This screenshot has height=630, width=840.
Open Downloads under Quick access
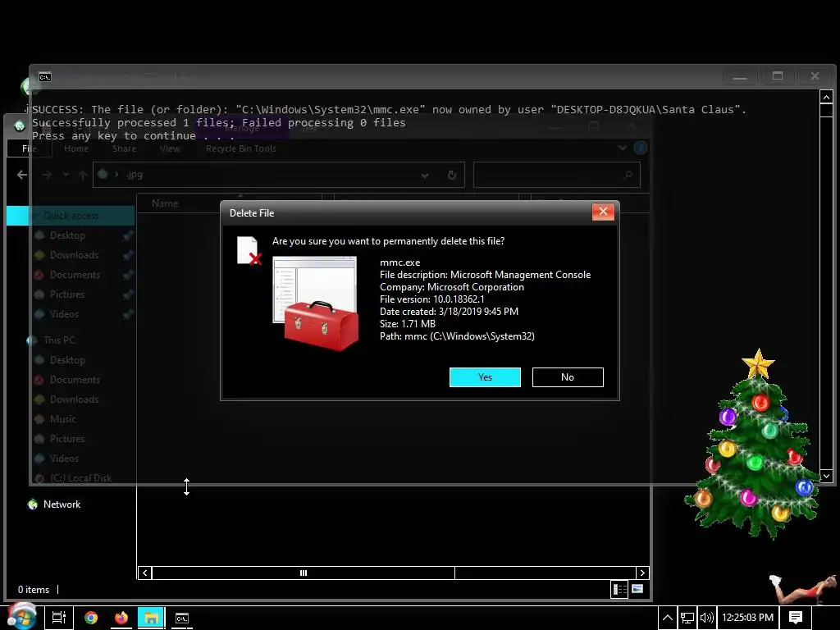pyautogui.click(x=74, y=255)
